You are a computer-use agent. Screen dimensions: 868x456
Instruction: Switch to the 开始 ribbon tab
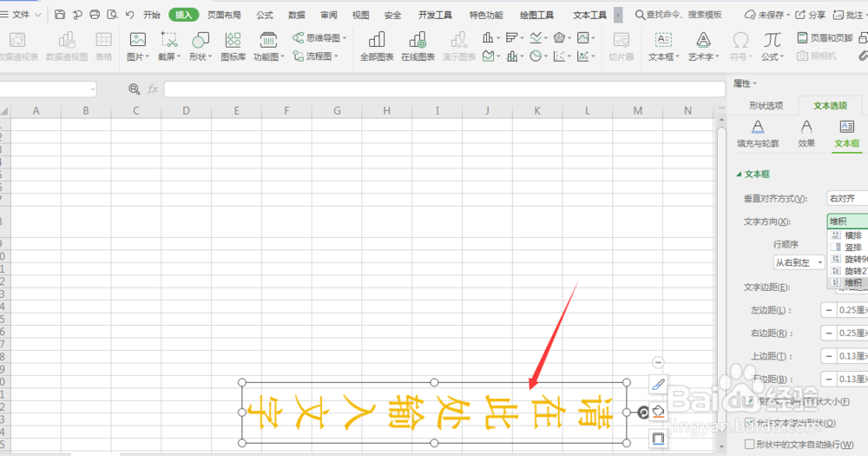[151, 15]
